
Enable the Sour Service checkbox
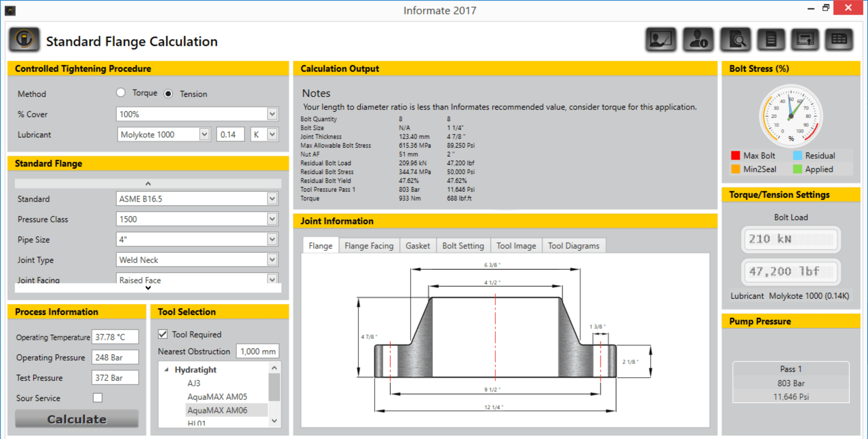(x=98, y=398)
